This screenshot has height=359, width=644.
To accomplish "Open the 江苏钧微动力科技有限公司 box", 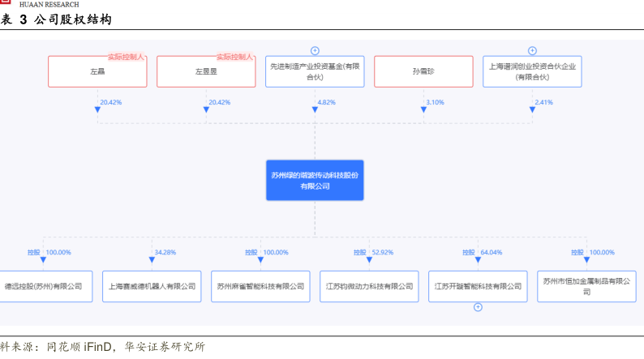I will click(369, 286).
